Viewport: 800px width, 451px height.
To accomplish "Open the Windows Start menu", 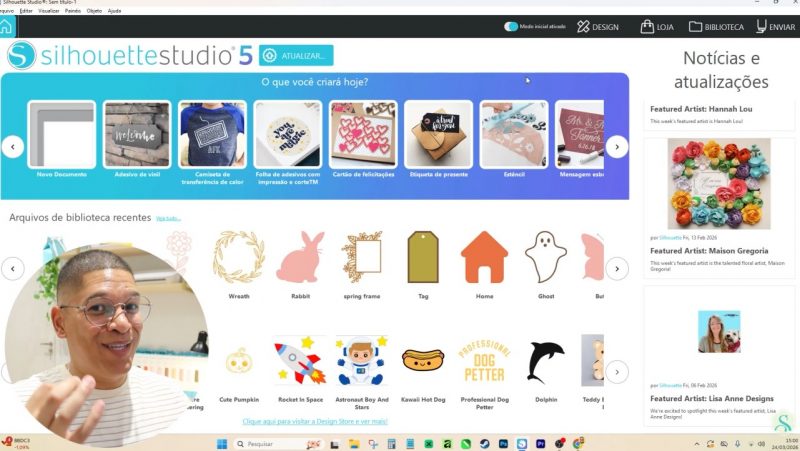I will (x=222, y=444).
